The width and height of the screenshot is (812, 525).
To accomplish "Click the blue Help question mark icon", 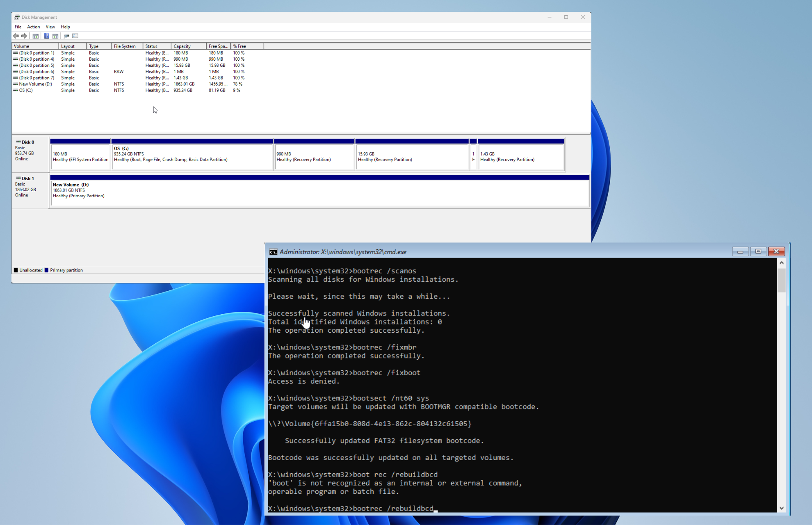I will (x=47, y=36).
